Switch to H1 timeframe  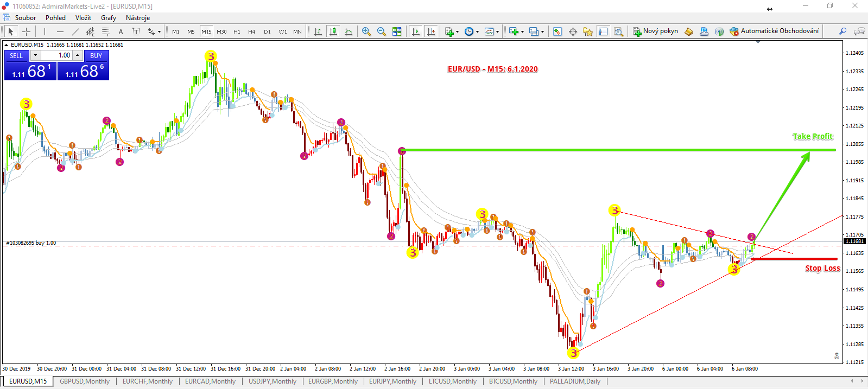click(x=237, y=31)
